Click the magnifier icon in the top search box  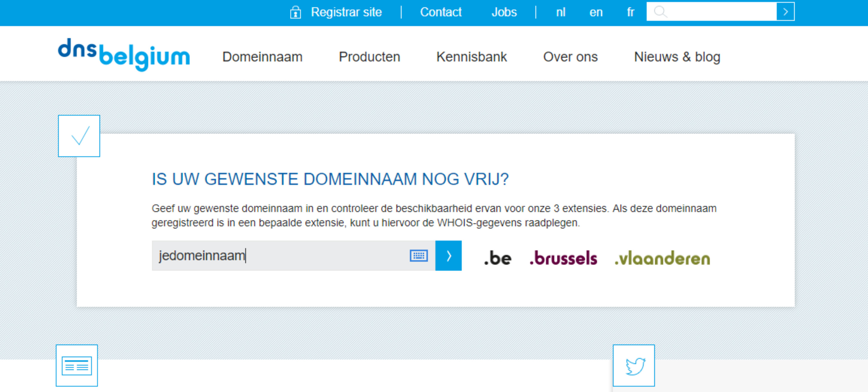pos(660,12)
